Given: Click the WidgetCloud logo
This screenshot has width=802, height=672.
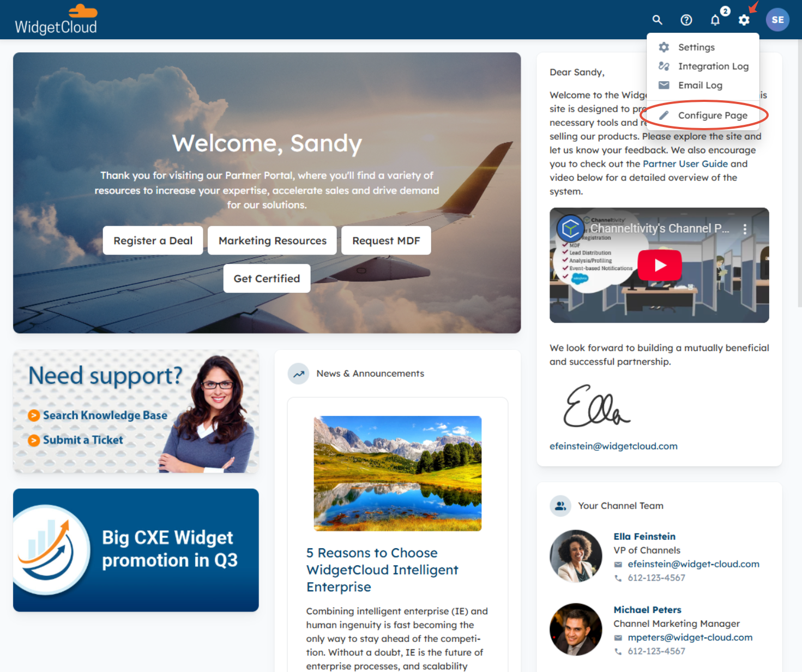Looking at the screenshot, I should pos(56,20).
